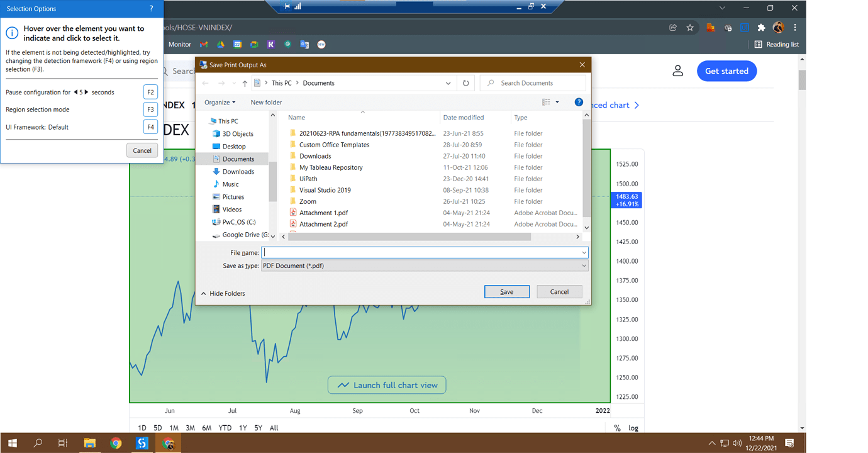Image resolution: width=868 pixels, height=453 pixels.
Task: Open Google Drive bookmark
Action: tap(220, 44)
